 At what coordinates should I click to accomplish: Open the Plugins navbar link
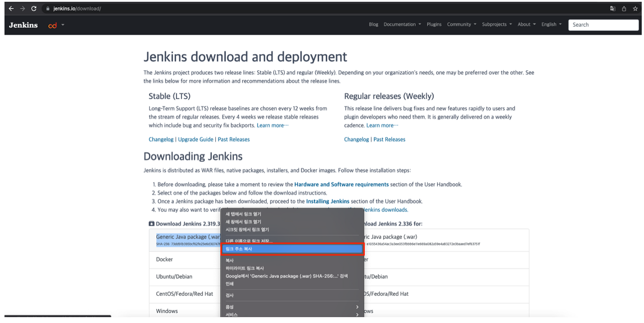[434, 24]
